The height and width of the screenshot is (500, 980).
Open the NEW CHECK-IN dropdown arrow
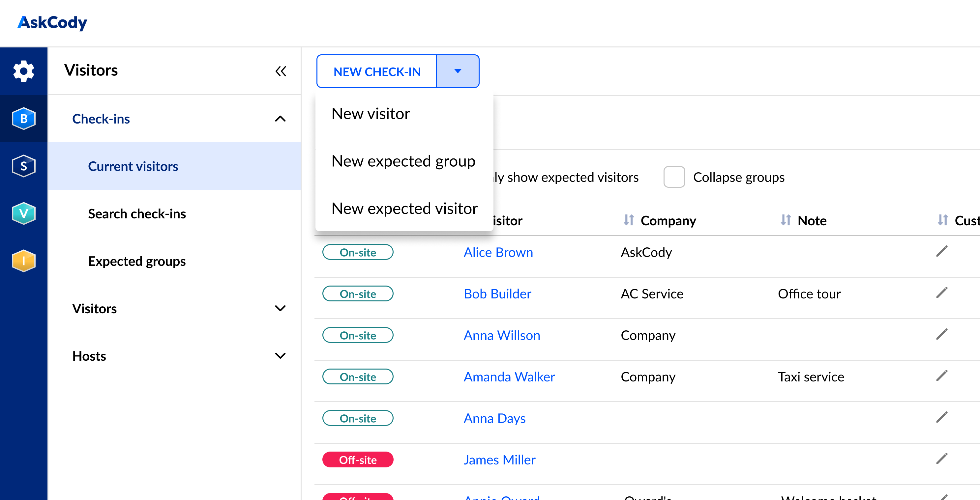pyautogui.click(x=457, y=71)
